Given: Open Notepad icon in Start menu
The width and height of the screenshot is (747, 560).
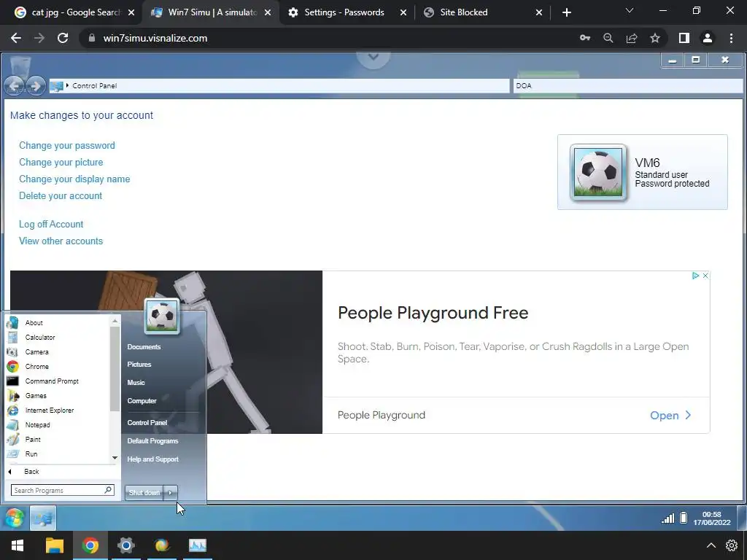Looking at the screenshot, I should 12,425.
